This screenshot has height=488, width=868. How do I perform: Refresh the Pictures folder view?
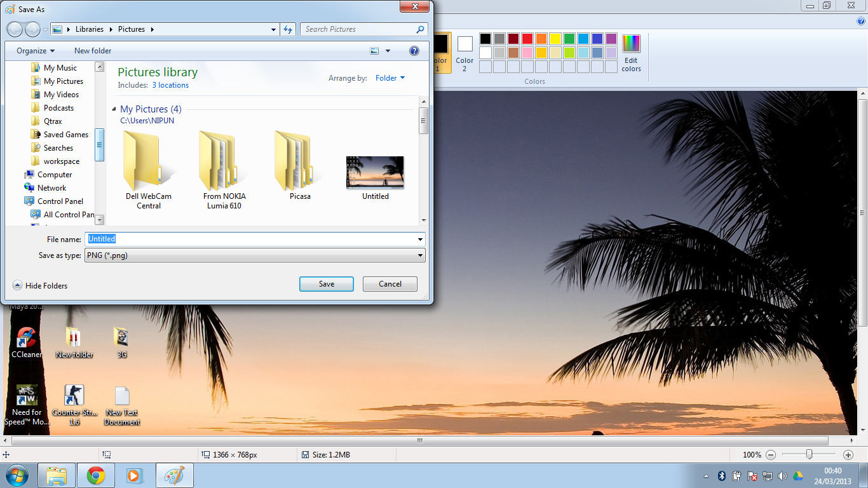pyautogui.click(x=288, y=29)
